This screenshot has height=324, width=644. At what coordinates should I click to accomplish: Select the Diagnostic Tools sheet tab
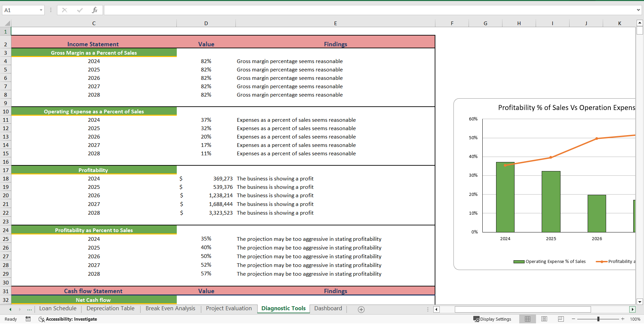point(283,309)
